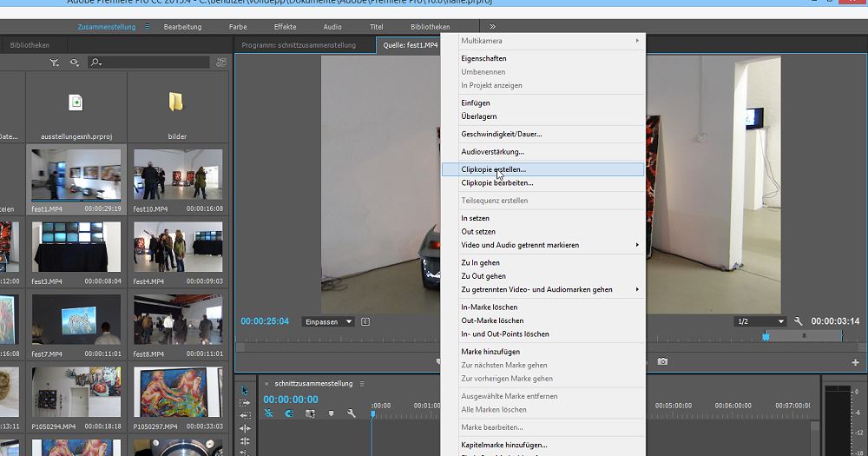Select the fest10.MP4 clip thumbnail
The height and width of the screenshot is (456, 868).
(178, 174)
